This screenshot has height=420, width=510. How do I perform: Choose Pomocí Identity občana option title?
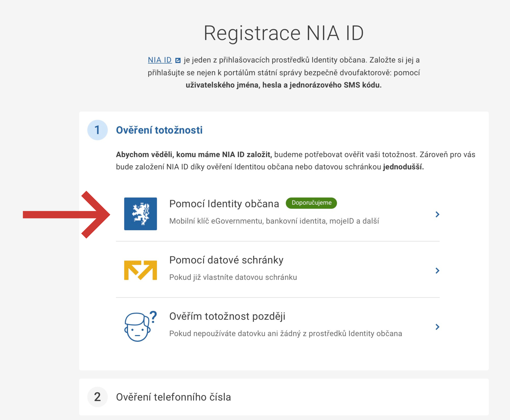point(224,204)
